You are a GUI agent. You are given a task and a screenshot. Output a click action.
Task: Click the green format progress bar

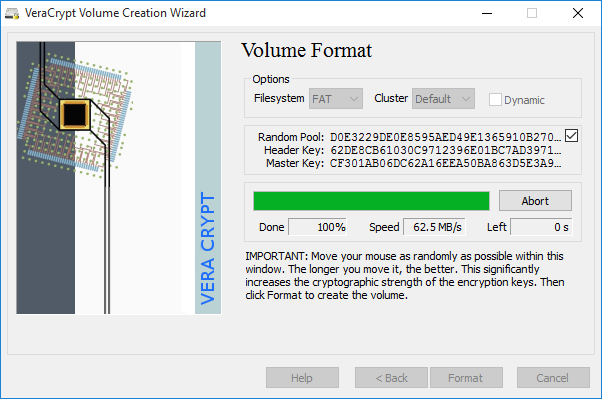pyautogui.click(x=371, y=201)
